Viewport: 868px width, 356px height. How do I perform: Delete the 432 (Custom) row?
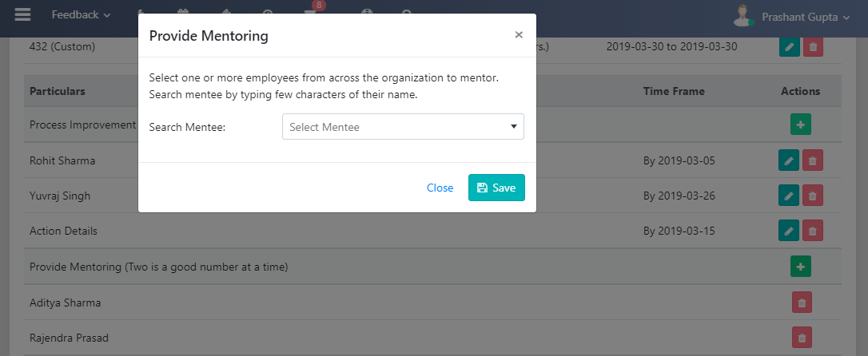[x=813, y=47]
